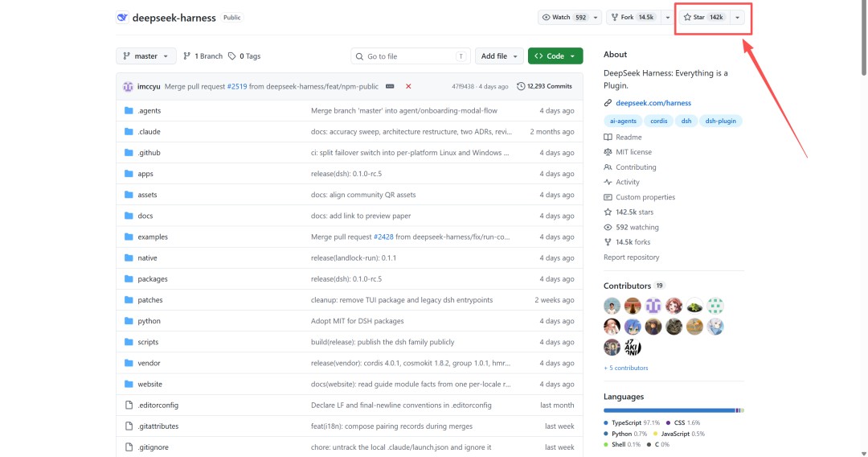The width and height of the screenshot is (868, 457).
Task: Click the blue TypeScript segment of languages bar
Action: 669,410
